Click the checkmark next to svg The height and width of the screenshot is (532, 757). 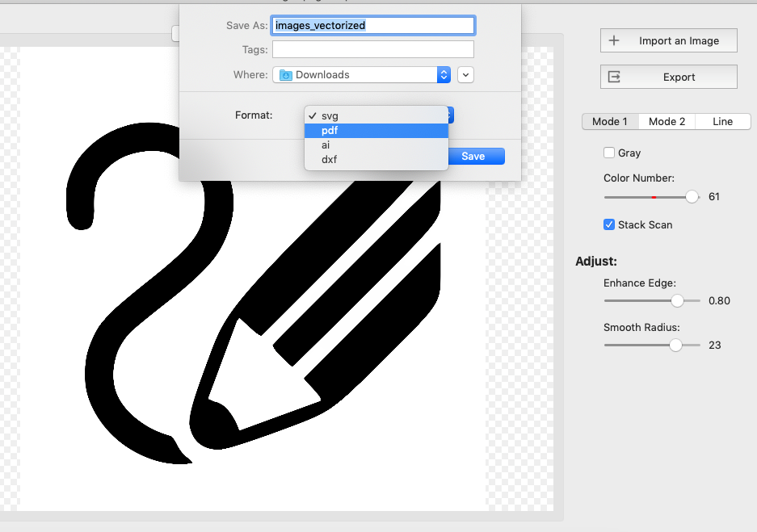pos(313,115)
